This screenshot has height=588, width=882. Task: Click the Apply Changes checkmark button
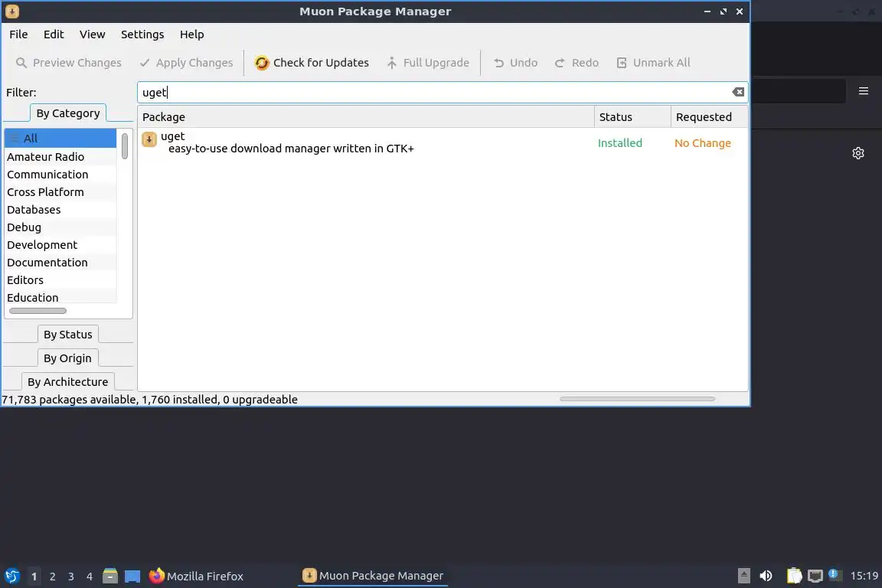(x=186, y=63)
